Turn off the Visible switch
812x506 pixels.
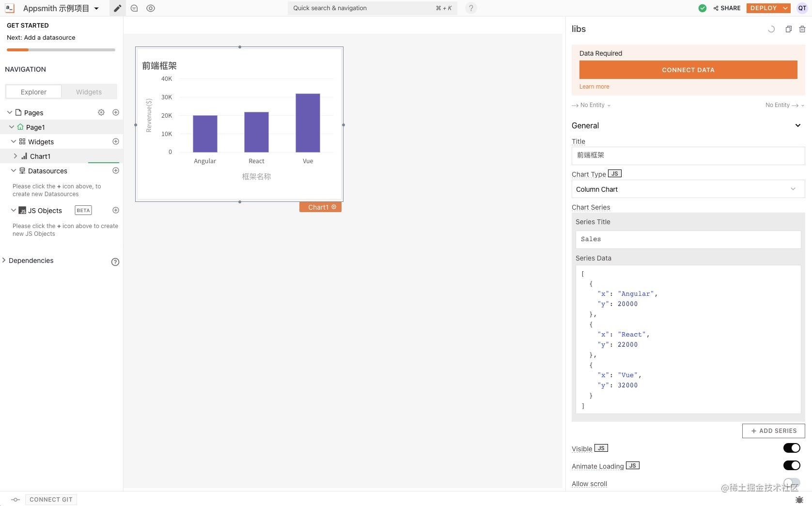(792, 448)
